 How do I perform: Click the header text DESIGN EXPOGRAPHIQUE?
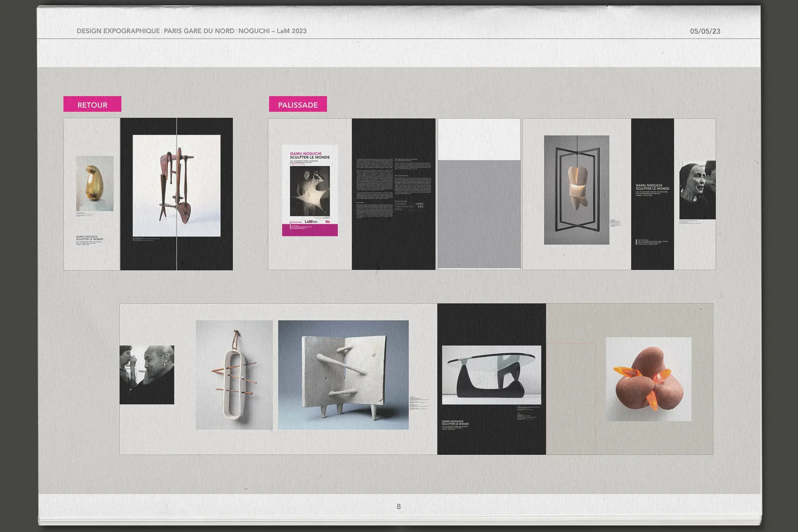point(118,31)
